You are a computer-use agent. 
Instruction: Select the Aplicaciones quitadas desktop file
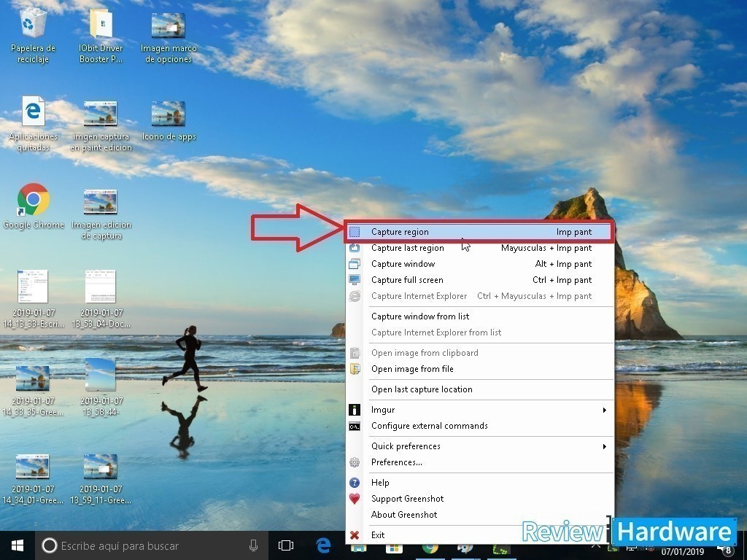point(33,125)
